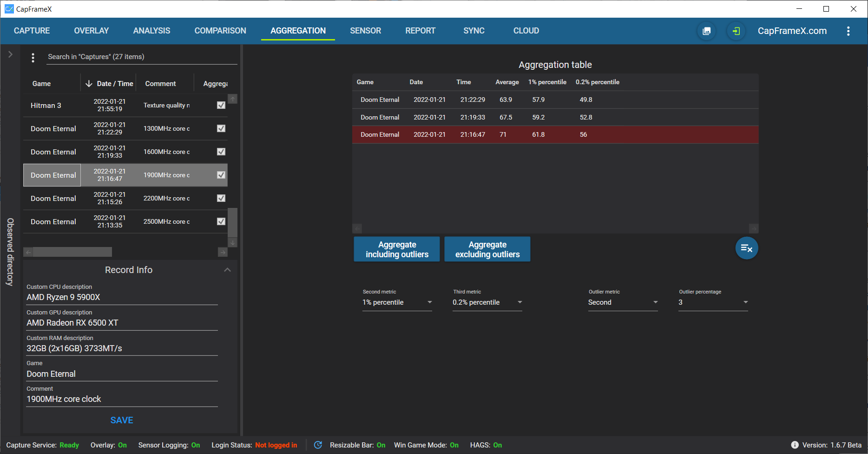Toggle checkbox for 1600MHz core clock record
Image resolution: width=868 pixels, height=454 pixels.
click(221, 152)
